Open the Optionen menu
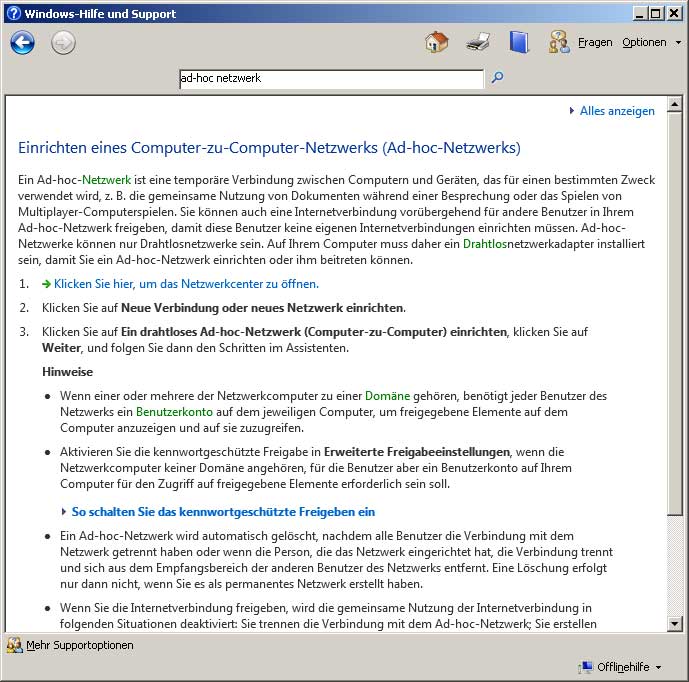 click(x=644, y=42)
